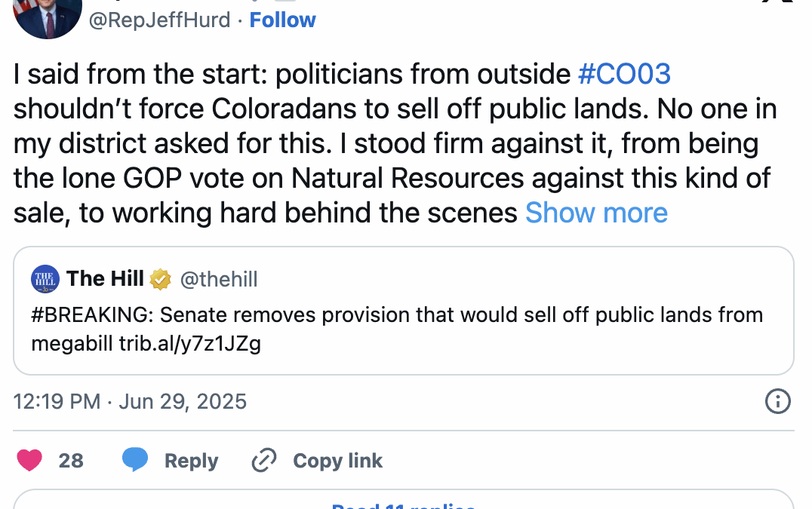
Task: Click the @RepJeffHurd handle
Action: coord(160,20)
